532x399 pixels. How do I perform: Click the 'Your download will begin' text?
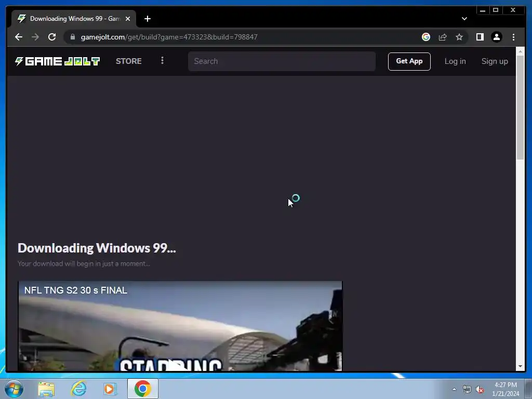[84, 263]
